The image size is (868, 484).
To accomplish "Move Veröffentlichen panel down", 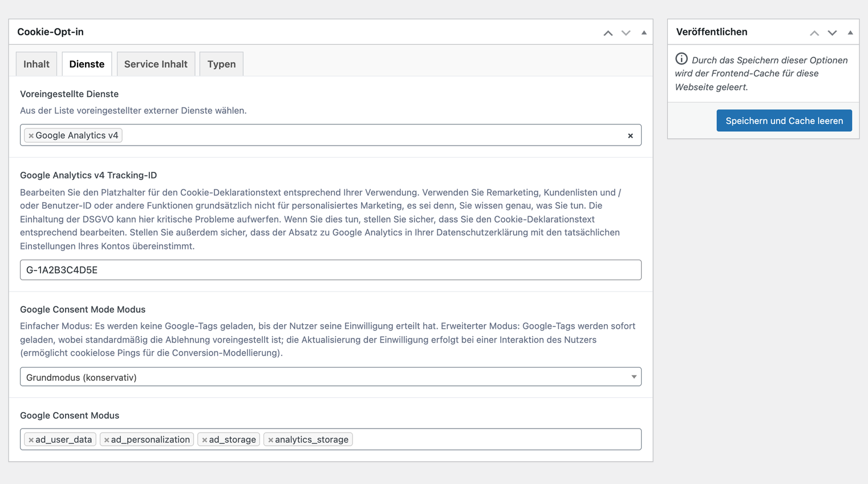I will [x=832, y=33].
